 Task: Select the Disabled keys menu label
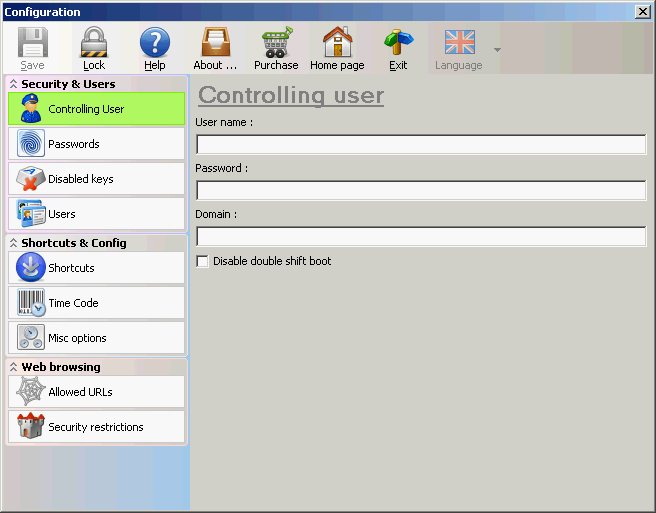pyautogui.click(x=81, y=179)
